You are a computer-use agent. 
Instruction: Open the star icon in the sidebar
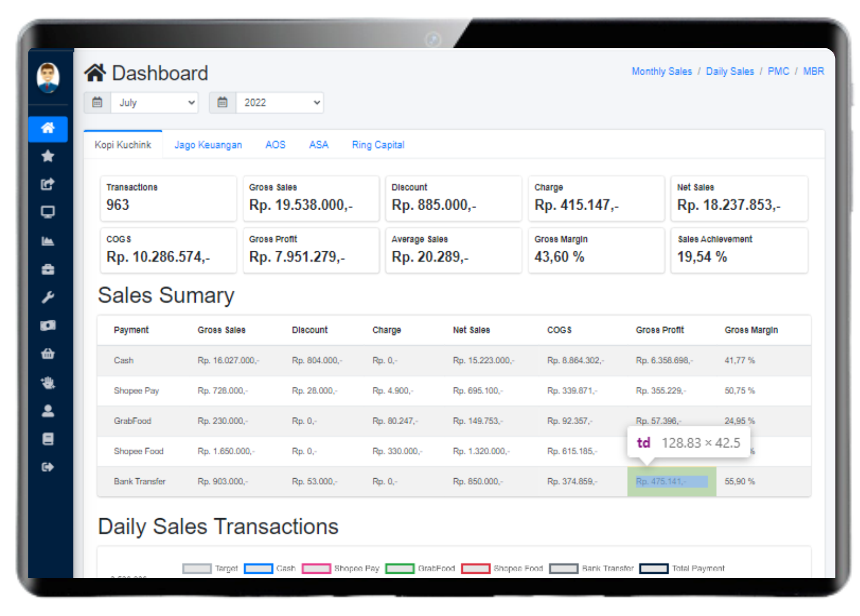pyautogui.click(x=48, y=156)
